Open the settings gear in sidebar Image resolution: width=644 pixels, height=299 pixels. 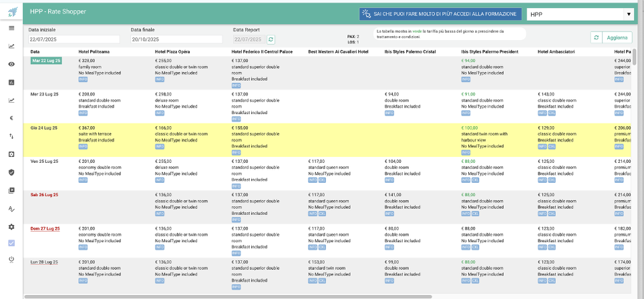coord(11,226)
